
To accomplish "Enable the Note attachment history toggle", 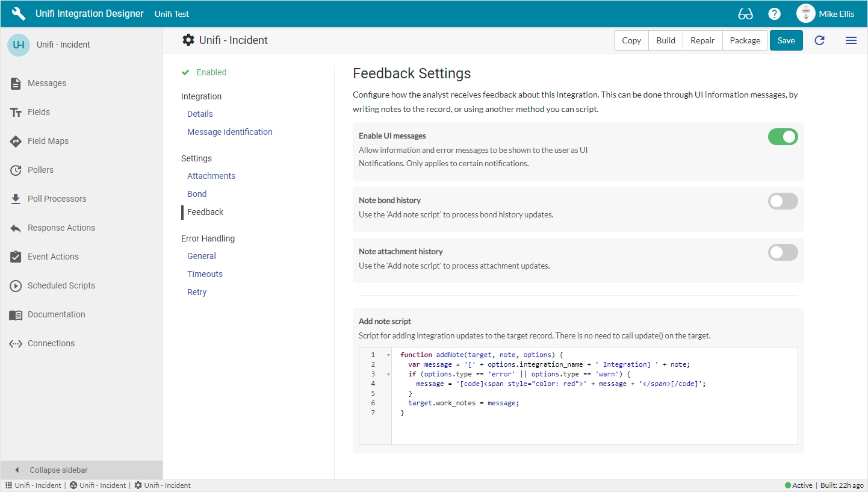I will coord(783,252).
